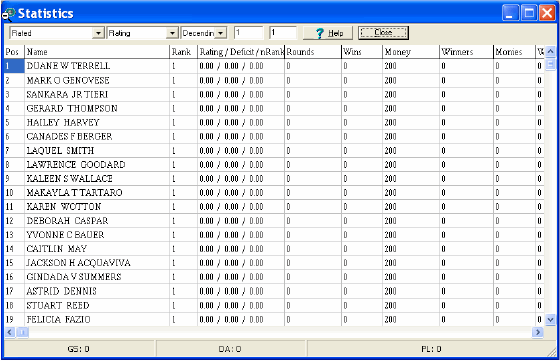Click the Money value for DUANE W TERRELL
This screenshot has height=361, width=560.
(411, 66)
